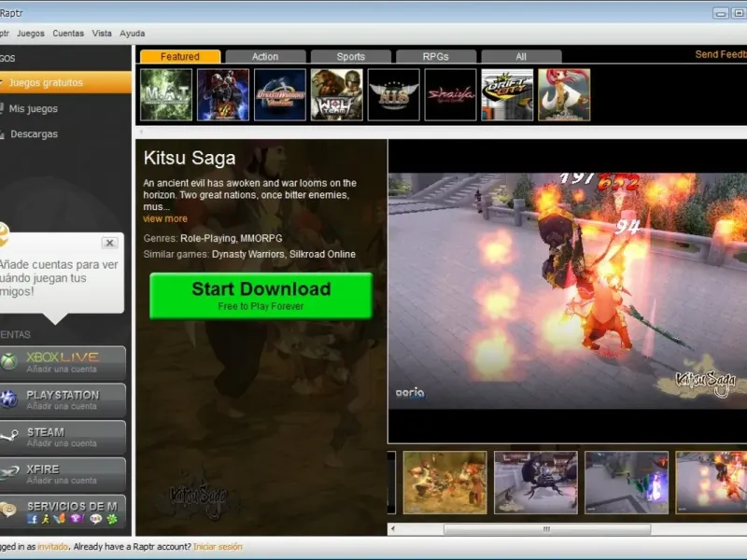Screen dimensions: 747x560
Task: Open the Ayuda menu
Action: point(133,34)
